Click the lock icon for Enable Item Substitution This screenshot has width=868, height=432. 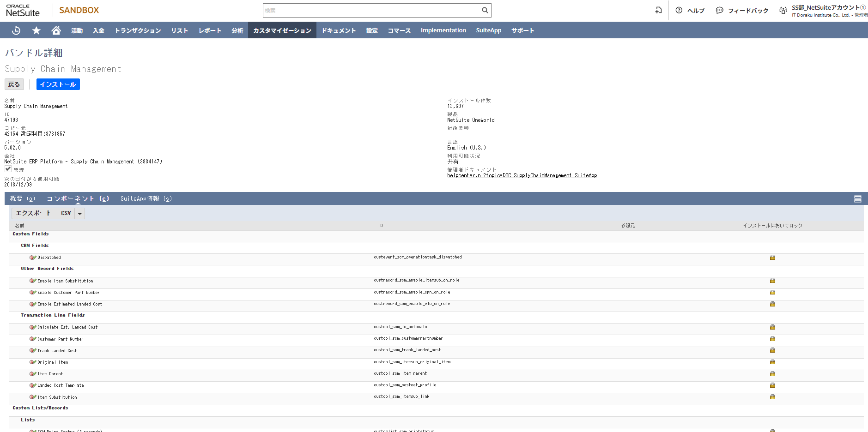click(x=772, y=281)
